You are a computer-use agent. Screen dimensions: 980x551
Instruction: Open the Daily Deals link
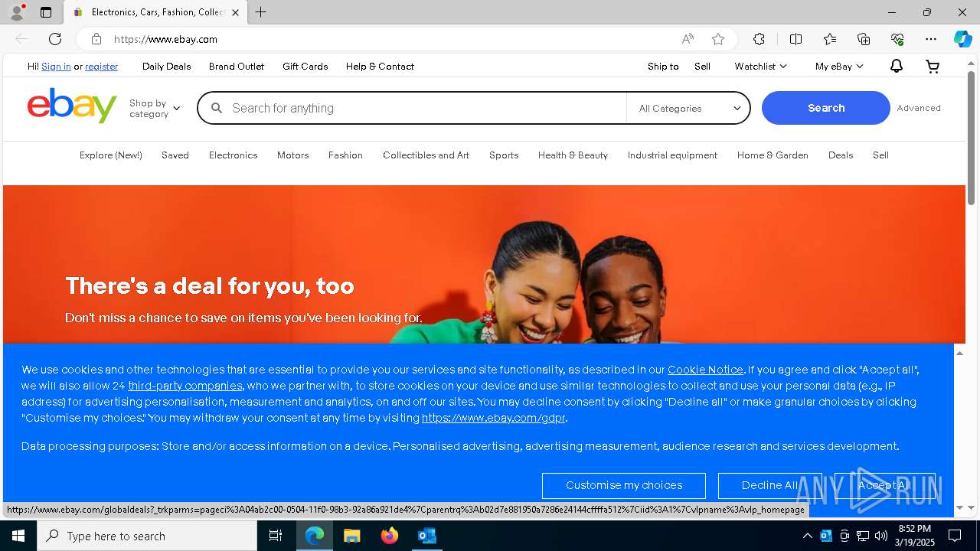166,67
